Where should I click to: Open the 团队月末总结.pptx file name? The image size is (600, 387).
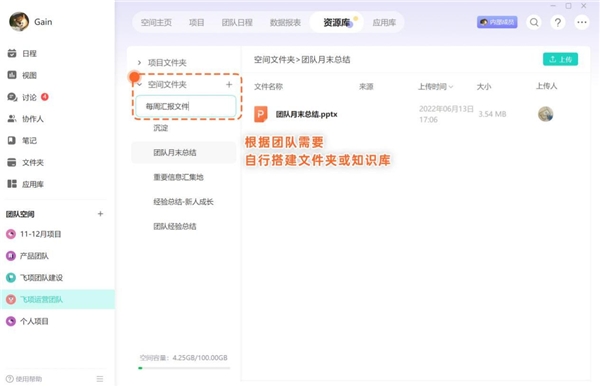click(307, 114)
